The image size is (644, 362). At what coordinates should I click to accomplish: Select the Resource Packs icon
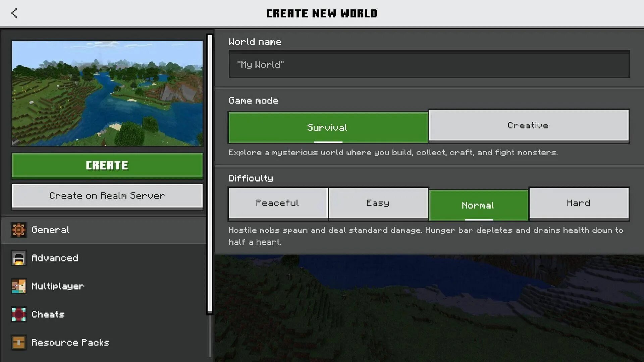coord(19,342)
